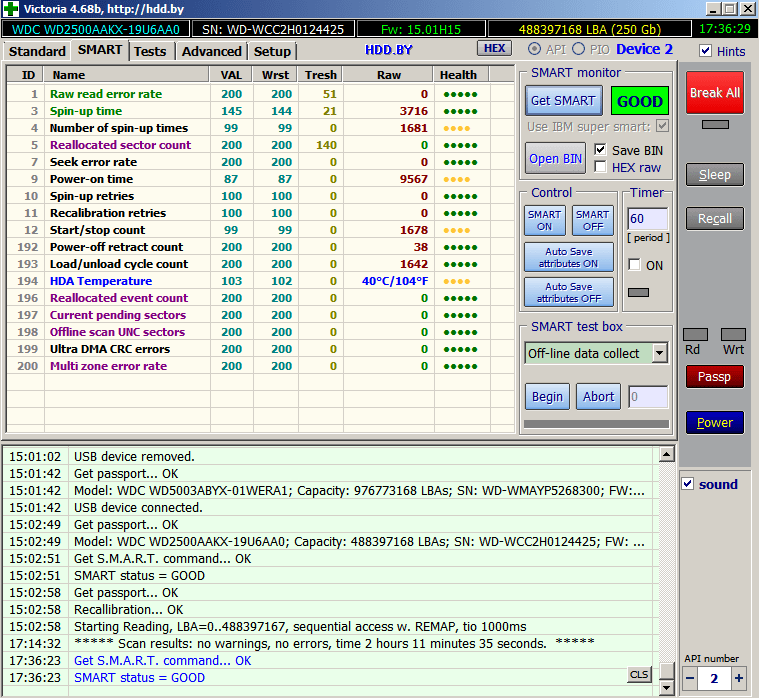Click the USB device connected log entry
Image resolution: width=759 pixels, height=698 pixels.
click(331, 507)
